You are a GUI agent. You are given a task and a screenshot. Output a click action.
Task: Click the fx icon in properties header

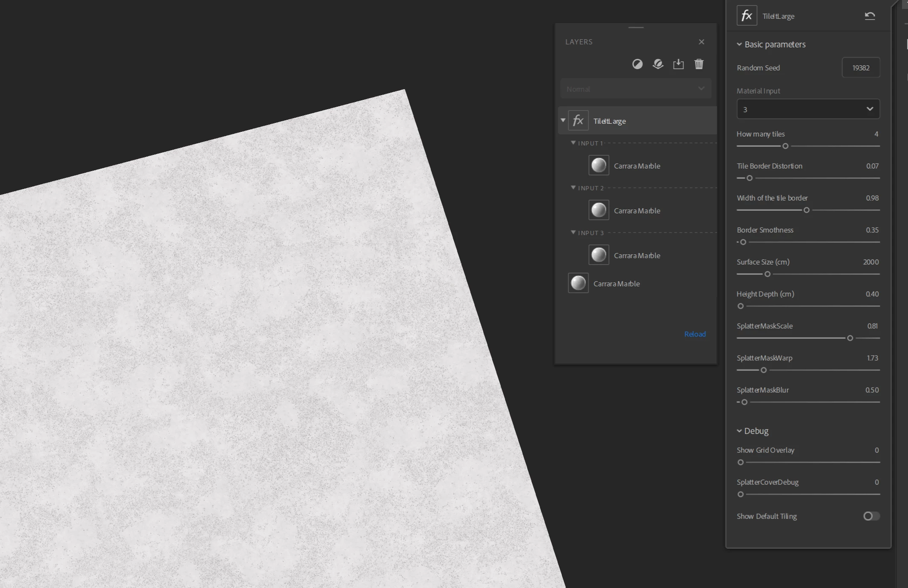(x=747, y=16)
